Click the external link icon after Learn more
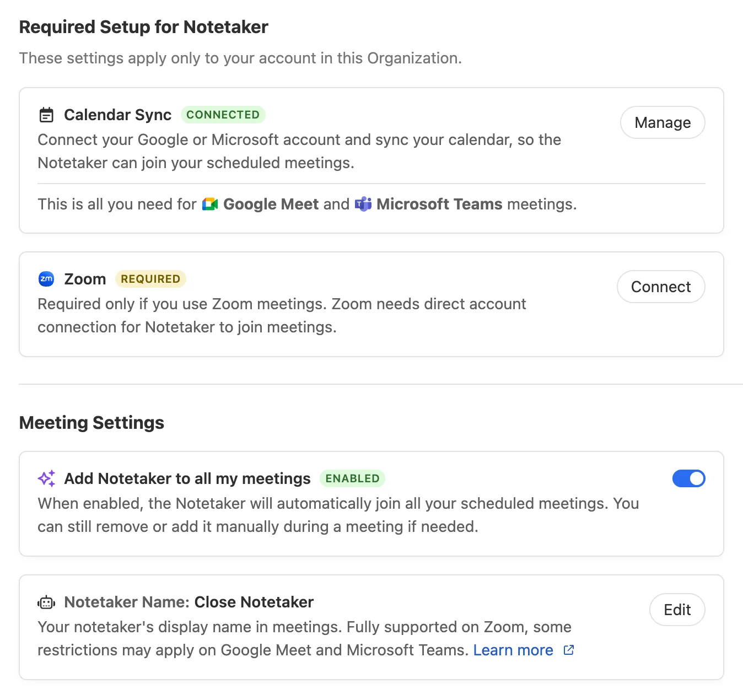Image resolution: width=743 pixels, height=700 pixels. [x=569, y=650]
